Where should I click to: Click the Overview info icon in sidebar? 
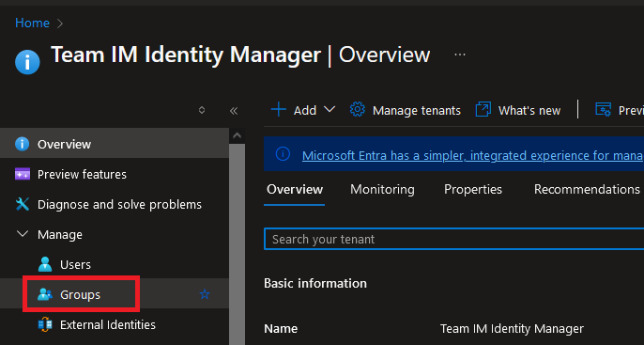click(x=22, y=145)
